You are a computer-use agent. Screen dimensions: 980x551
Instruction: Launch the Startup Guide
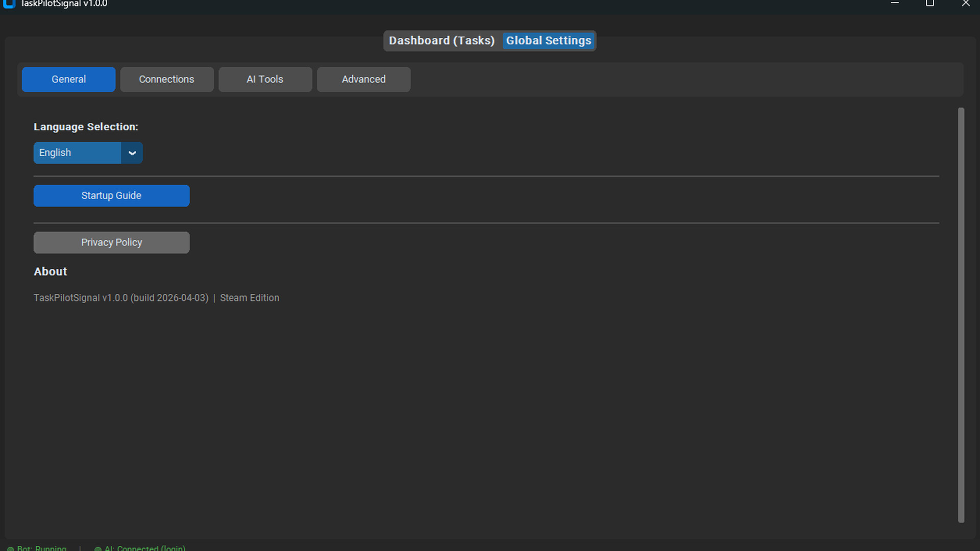(x=111, y=196)
